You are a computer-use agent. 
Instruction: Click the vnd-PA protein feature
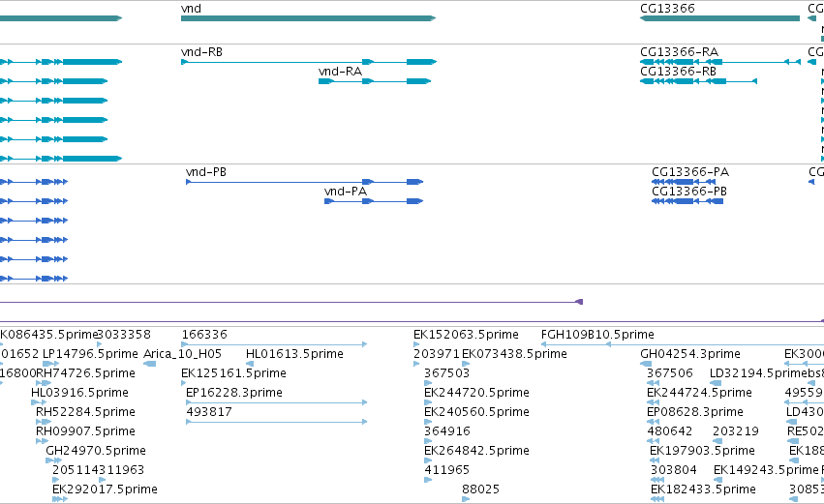coord(374,201)
